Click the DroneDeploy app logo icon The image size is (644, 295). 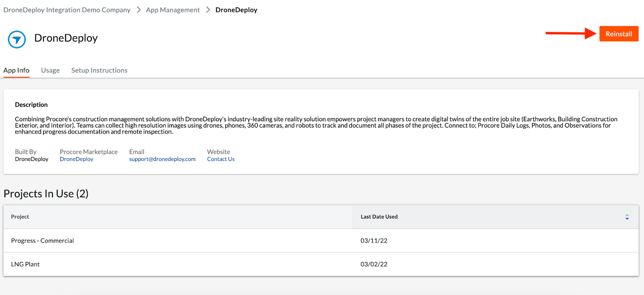point(17,39)
